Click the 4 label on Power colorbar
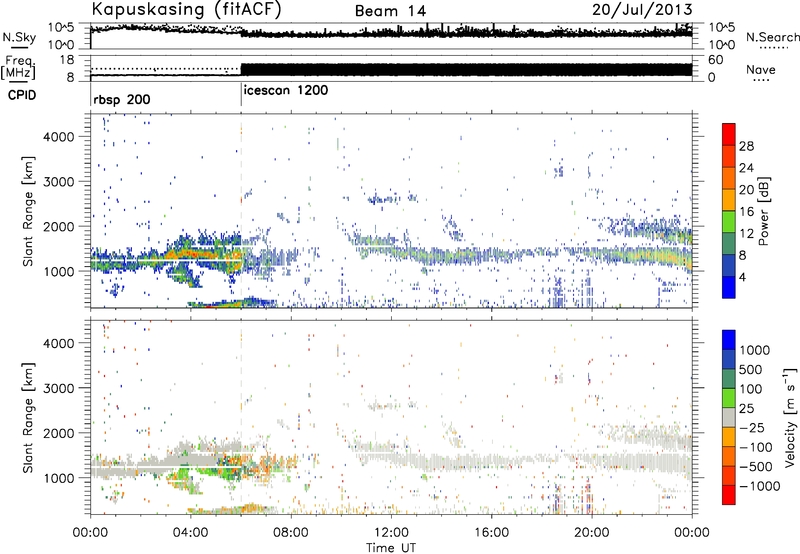The width and height of the screenshot is (800, 554). coord(742,277)
